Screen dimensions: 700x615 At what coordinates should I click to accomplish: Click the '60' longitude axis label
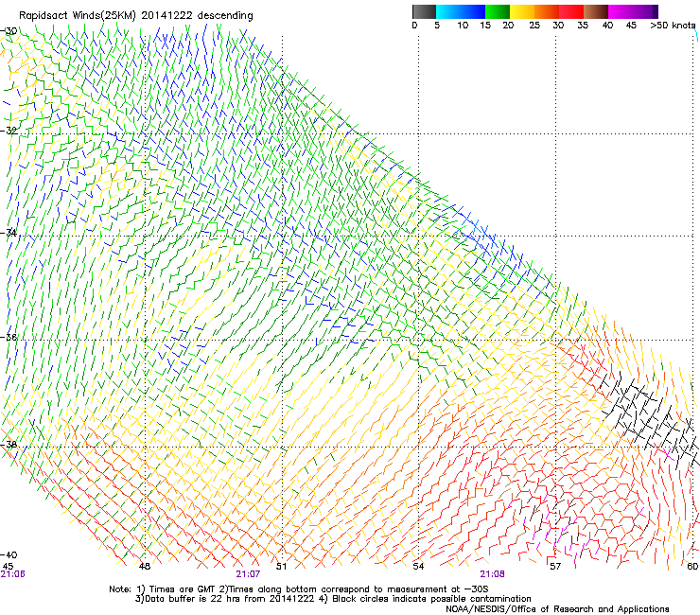[692, 567]
